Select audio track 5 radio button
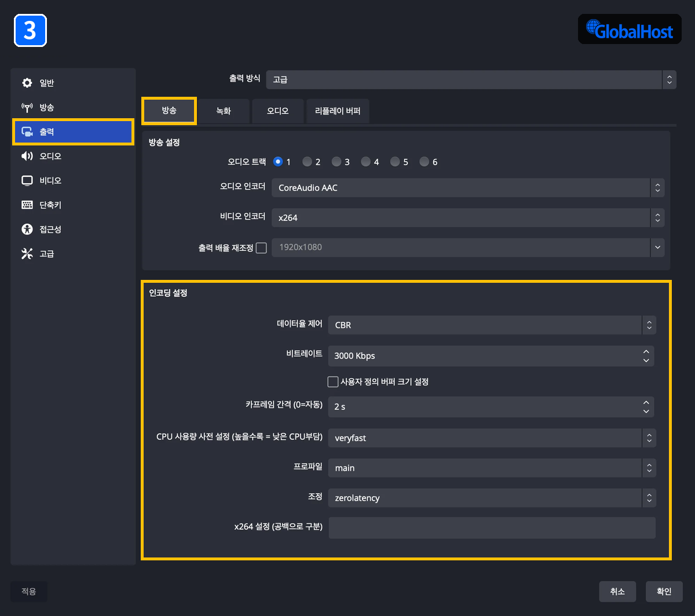695x616 pixels. [395, 162]
